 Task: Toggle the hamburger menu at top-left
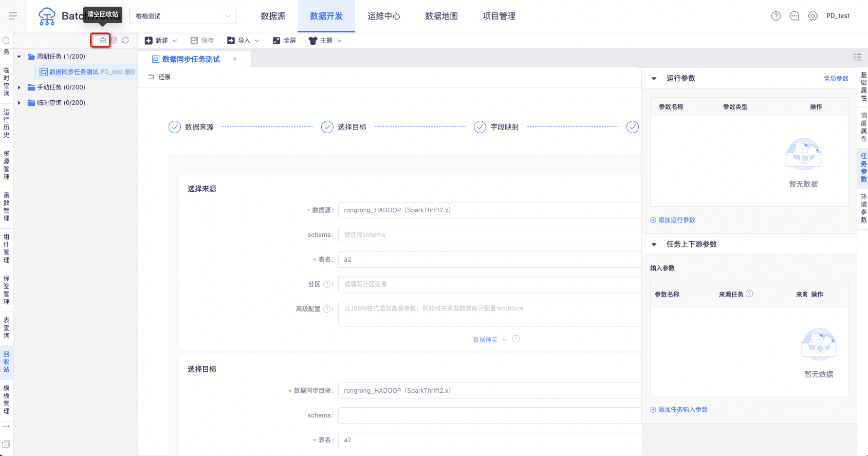[x=13, y=16]
